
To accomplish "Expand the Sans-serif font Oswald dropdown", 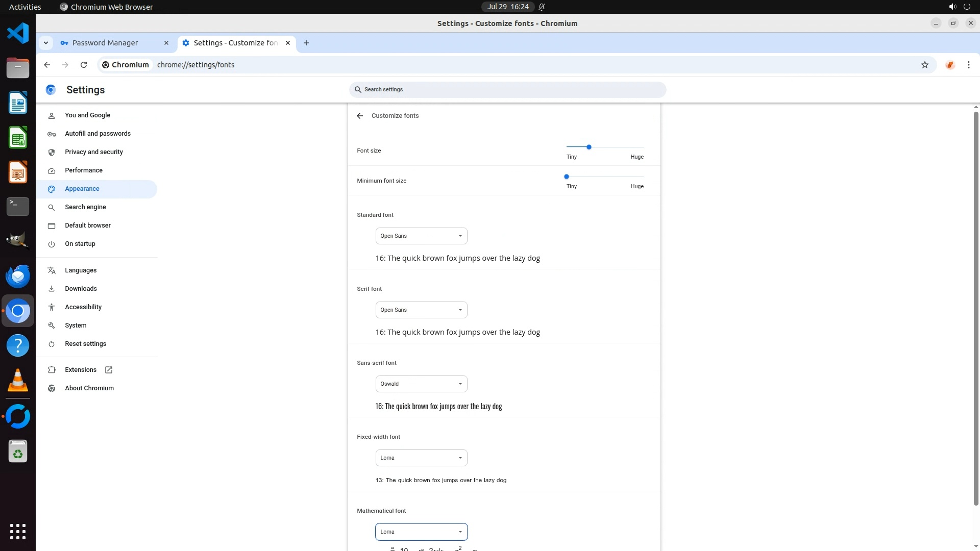I will 421,384.
